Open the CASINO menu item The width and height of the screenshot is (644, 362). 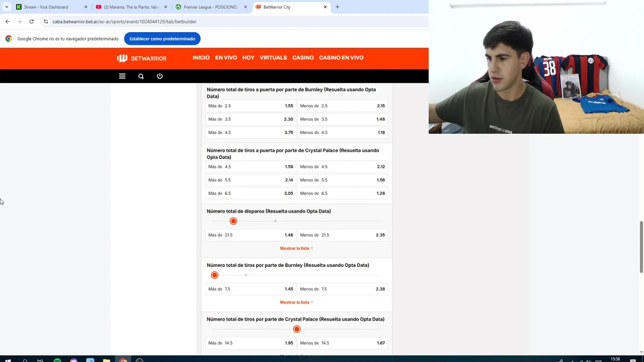pos(303,58)
